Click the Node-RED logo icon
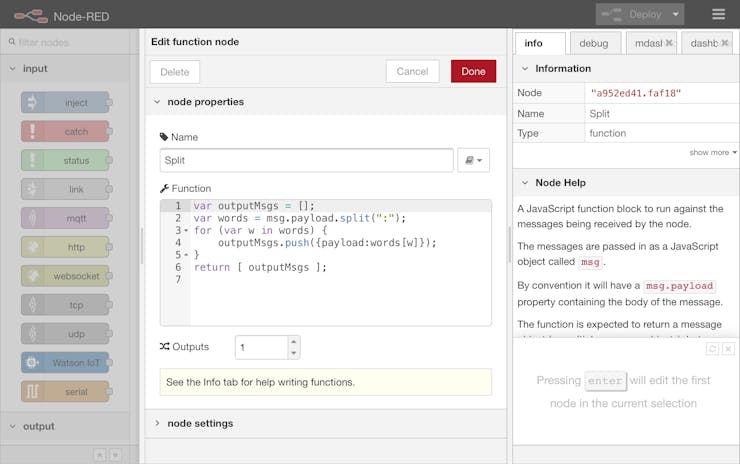The image size is (740, 464). point(31,17)
